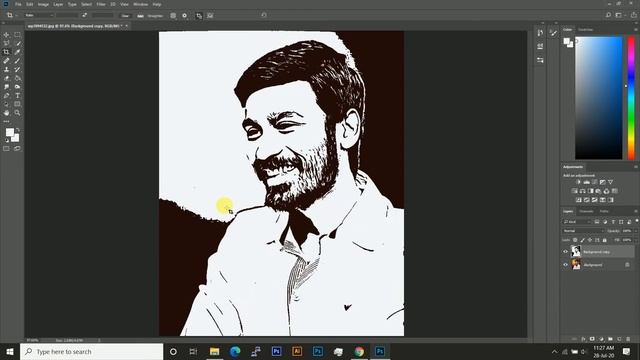Viewport: 640px width, 360px height.
Task: Open Layers panel flyout menu
Action: coord(636,211)
